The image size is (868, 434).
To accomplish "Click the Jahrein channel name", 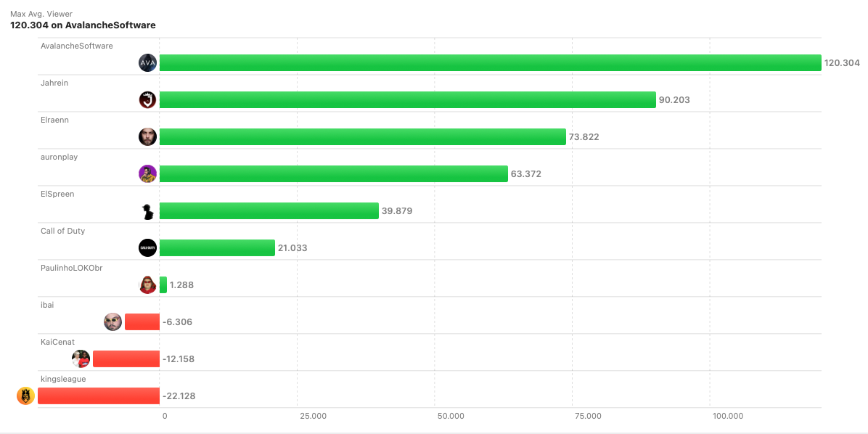I will pyautogui.click(x=55, y=83).
